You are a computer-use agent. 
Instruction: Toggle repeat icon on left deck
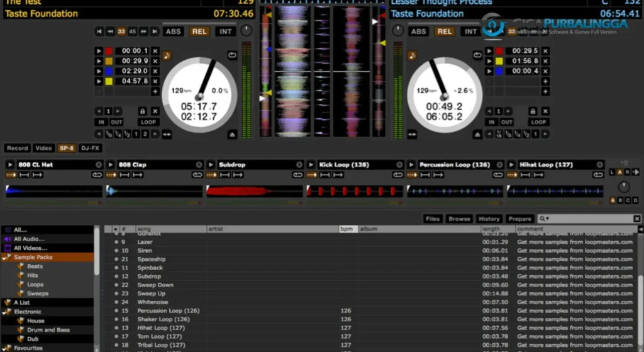coord(232,55)
